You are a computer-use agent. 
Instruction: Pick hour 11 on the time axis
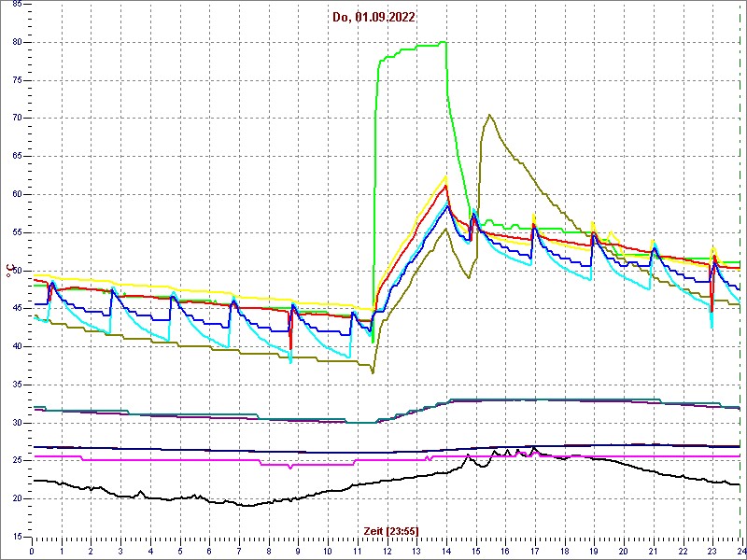click(x=357, y=551)
